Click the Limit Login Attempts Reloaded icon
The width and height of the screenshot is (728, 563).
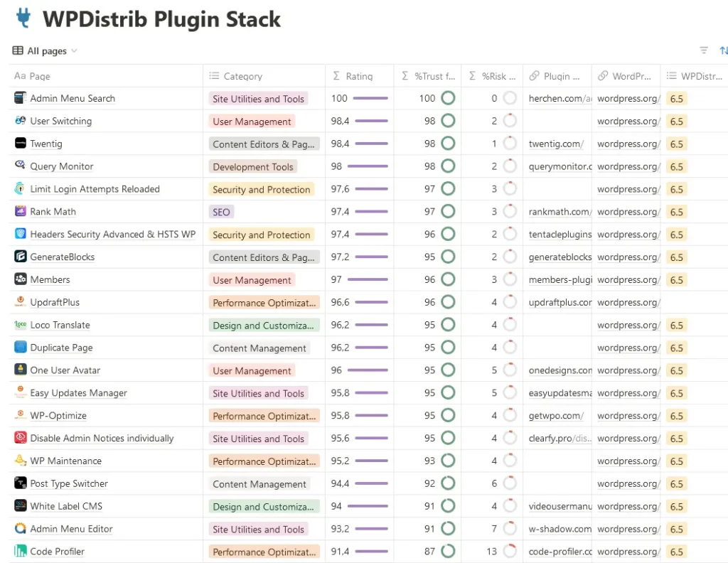click(x=21, y=188)
